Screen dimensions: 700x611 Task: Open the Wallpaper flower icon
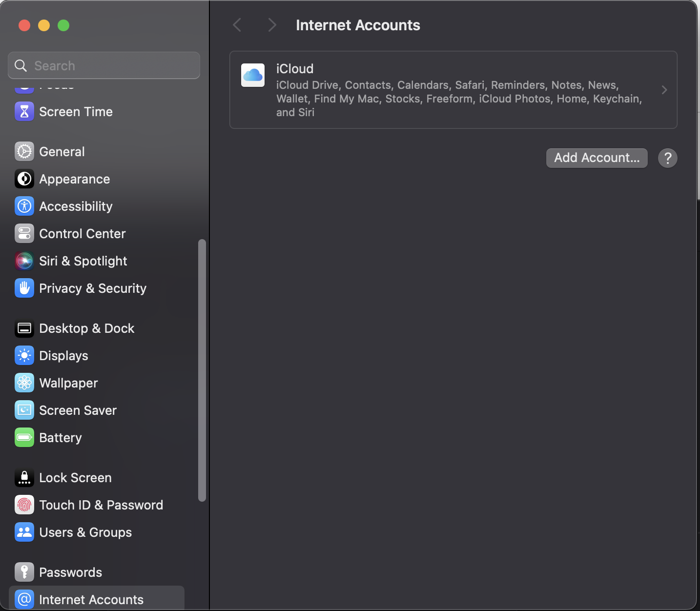point(24,383)
